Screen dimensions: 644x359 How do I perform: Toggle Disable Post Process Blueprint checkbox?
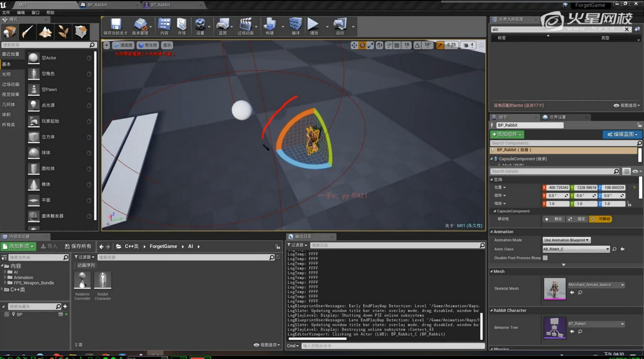click(x=545, y=258)
